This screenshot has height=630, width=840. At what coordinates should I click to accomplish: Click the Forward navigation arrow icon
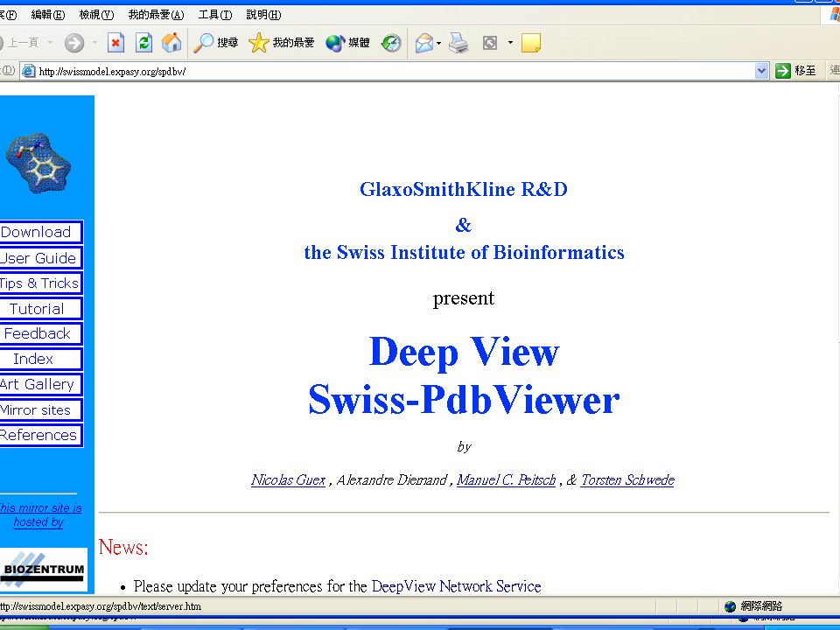click(74, 43)
